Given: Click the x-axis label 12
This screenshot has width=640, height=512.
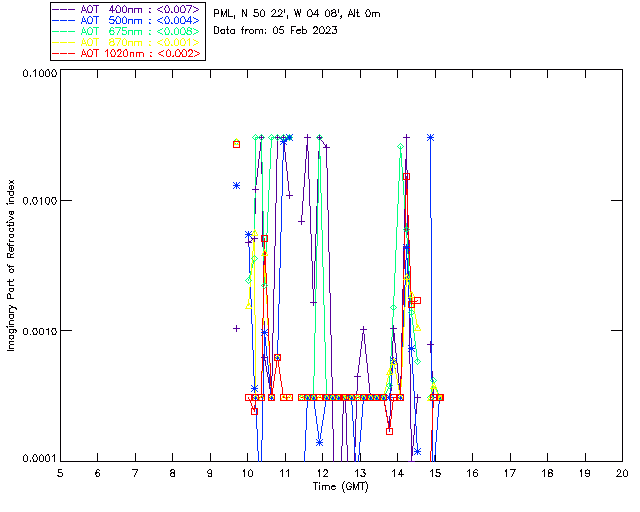Looking at the screenshot, I should (322, 473).
